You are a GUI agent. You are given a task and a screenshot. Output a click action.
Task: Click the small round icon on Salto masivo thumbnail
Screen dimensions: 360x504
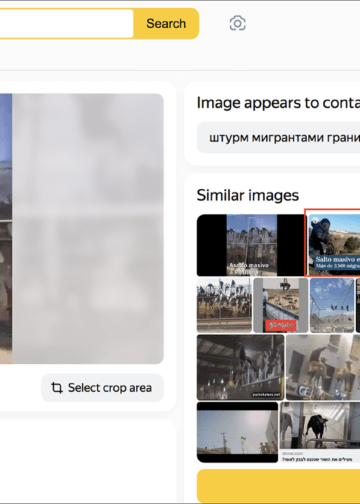tap(315, 220)
